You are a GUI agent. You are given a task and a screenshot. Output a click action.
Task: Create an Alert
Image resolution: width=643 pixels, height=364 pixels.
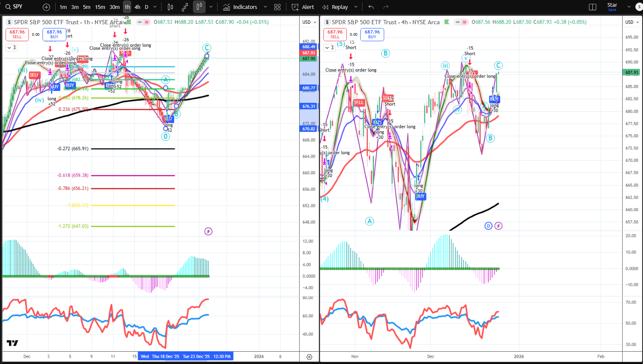(x=303, y=7)
